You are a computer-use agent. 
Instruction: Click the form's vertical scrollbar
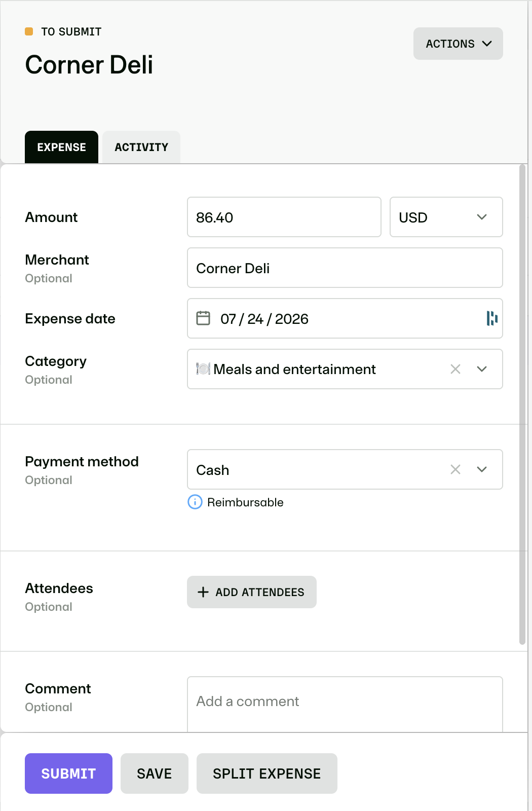(522, 404)
